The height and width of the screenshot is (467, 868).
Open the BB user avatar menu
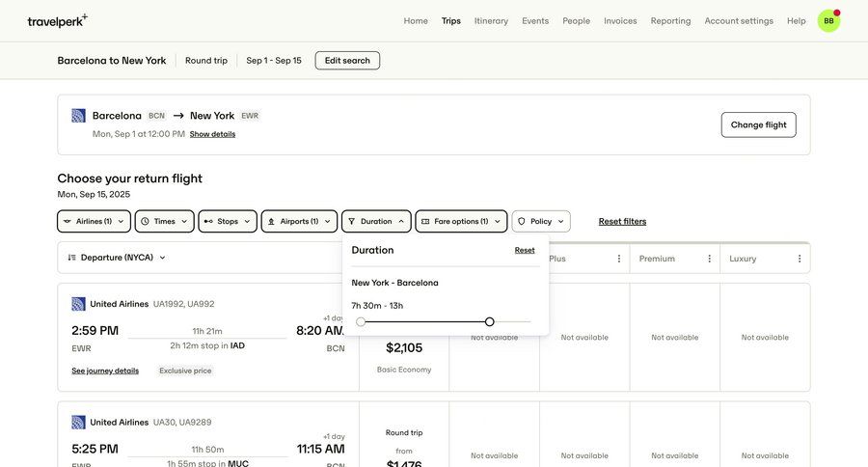click(828, 20)
